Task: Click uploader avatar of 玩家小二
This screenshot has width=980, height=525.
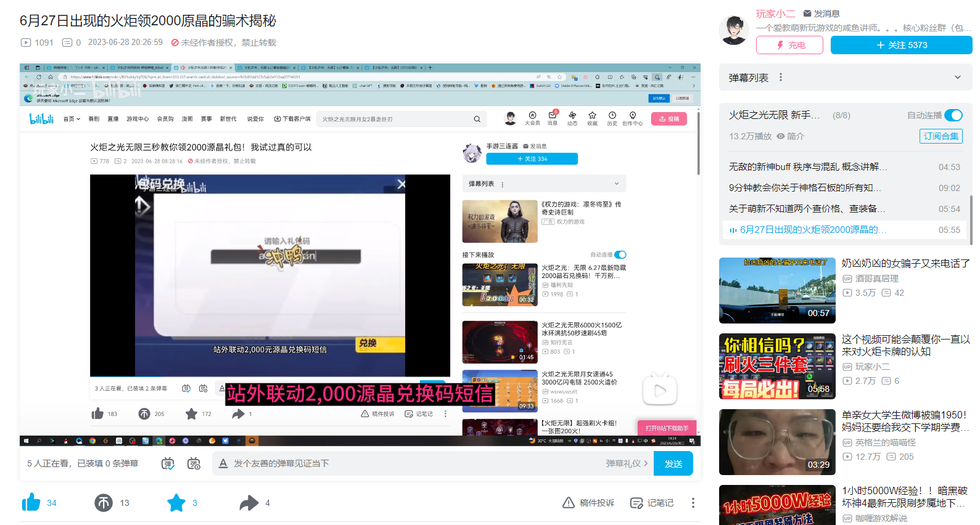Action: tap(734, 30)
